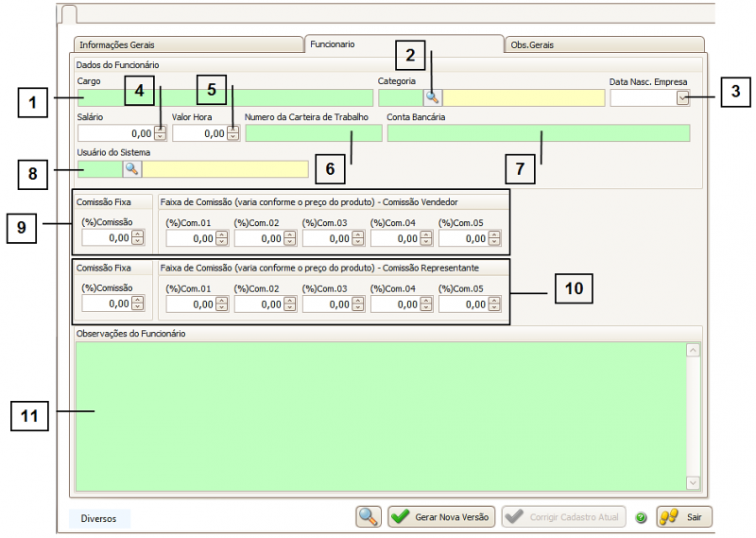Viewport: 756px width, 538px height.
Task: Click the Comissão Representante (%)Com.05 spinner
Action: (x=493, y=304)
